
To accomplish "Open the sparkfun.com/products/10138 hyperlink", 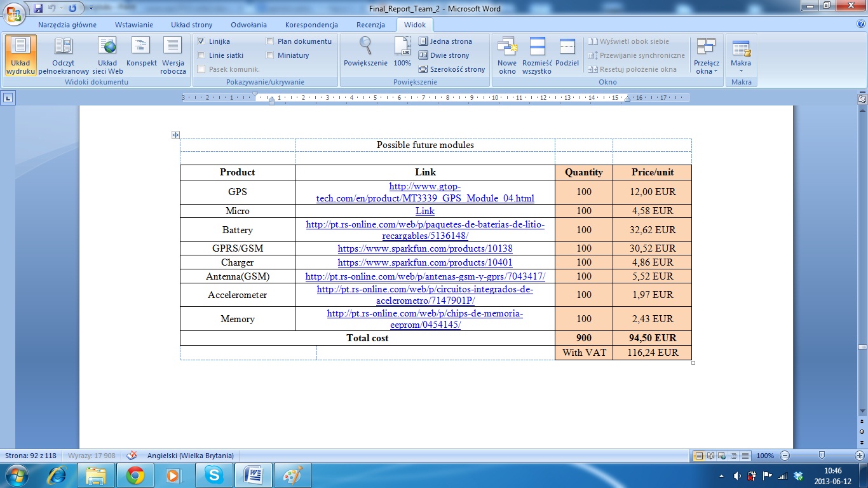I will coord(424,248).
